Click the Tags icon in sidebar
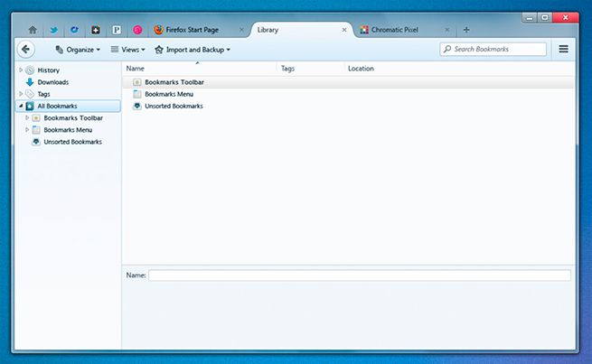This screenshot has height=364, width=592. [30, 94]
